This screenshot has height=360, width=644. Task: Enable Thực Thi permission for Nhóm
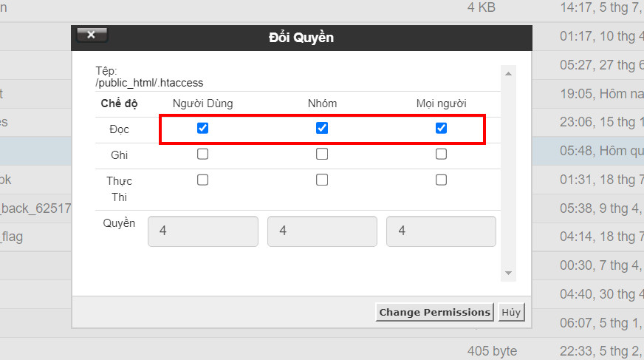coord(322,180)
